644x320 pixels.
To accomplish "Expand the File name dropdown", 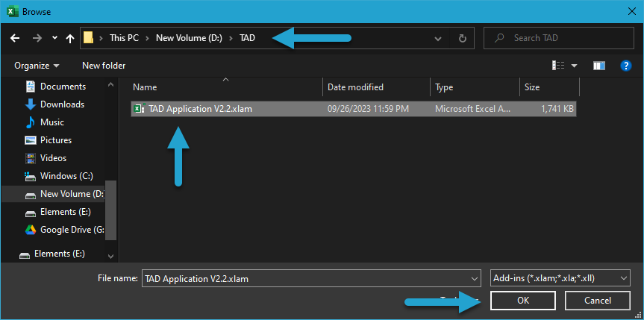I will [475, 279].
